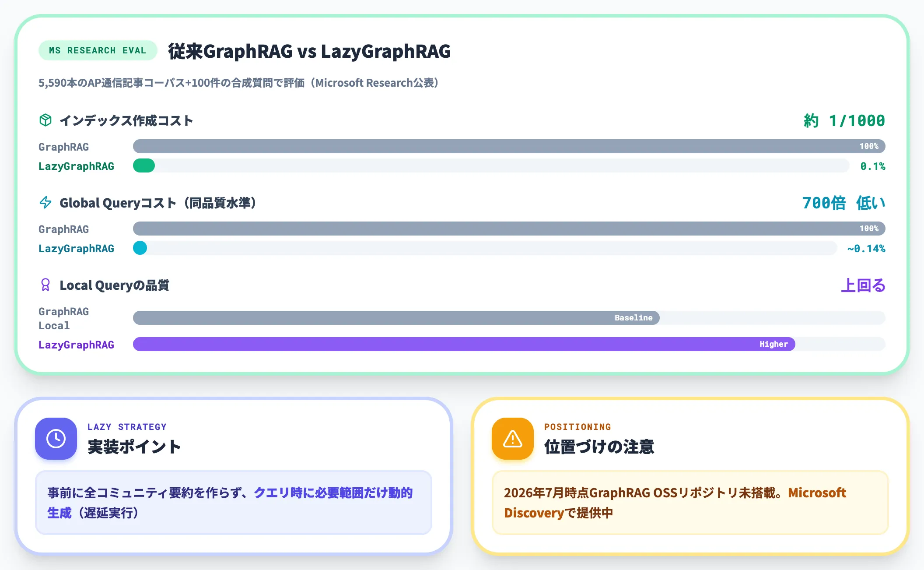924x570 pixels.
Task: Click the MS RESEARCH EVAL badge
Action: coord(98,50)
